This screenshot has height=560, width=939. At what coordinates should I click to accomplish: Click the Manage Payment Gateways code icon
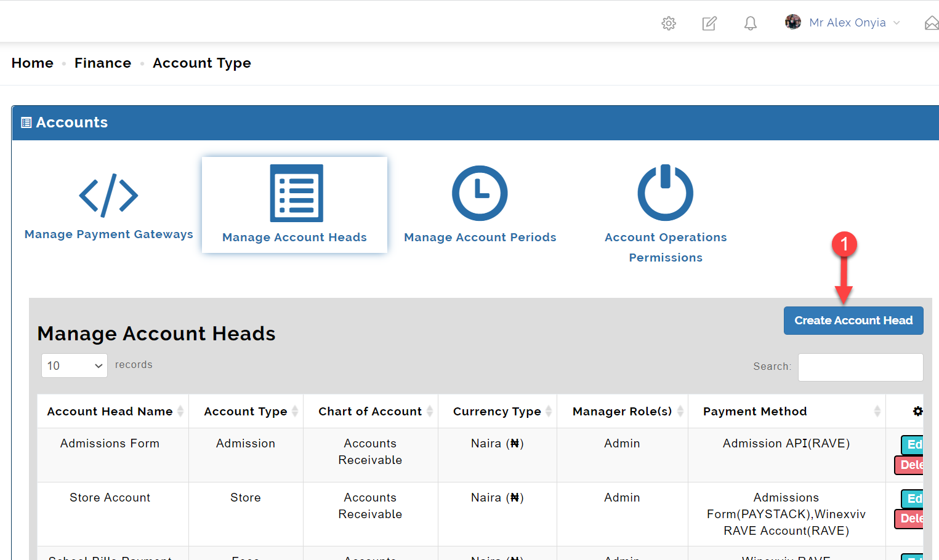coord(108,196)
